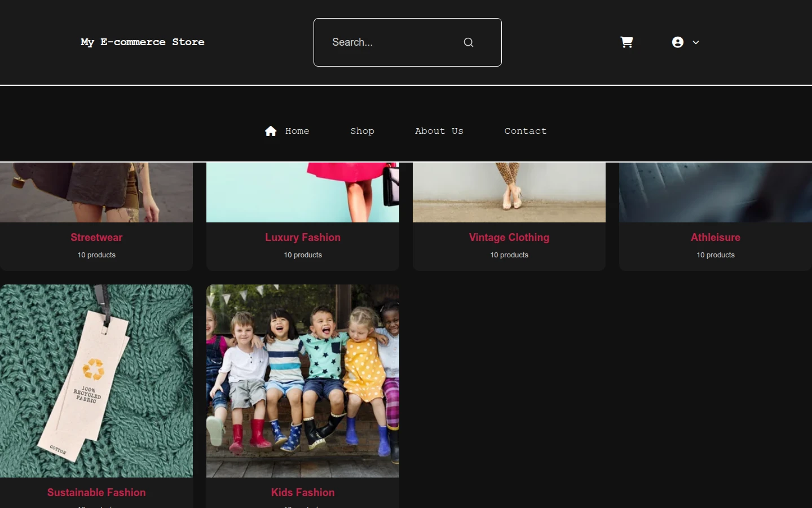812x508 pixels.
Task: Click the My E-commerce Store logo
Action: (143, 42)
